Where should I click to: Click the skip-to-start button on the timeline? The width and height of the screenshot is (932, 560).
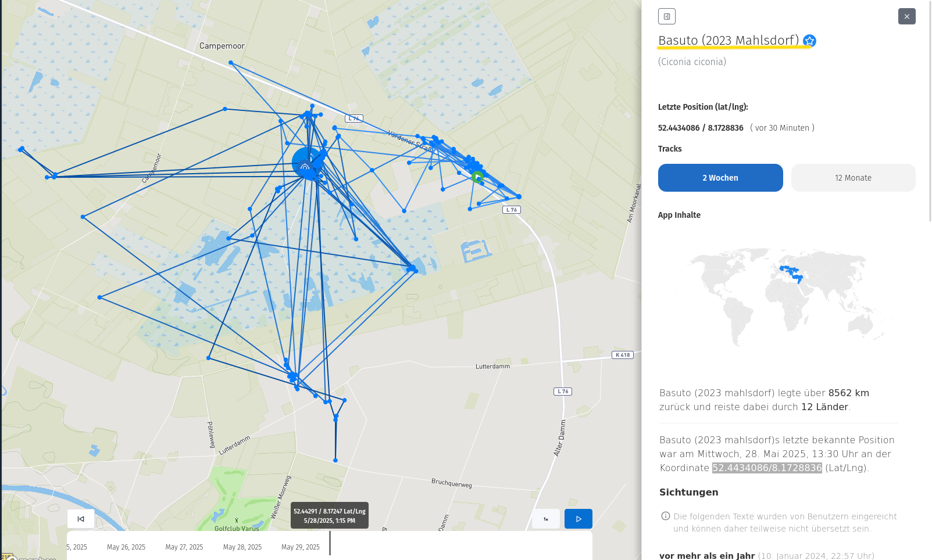click(81, 519)
